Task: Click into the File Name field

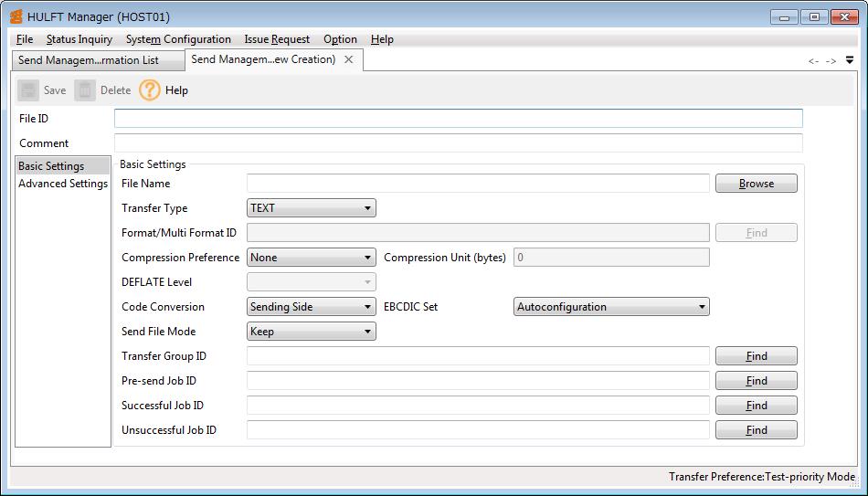Action: click(x=478, y=184)
